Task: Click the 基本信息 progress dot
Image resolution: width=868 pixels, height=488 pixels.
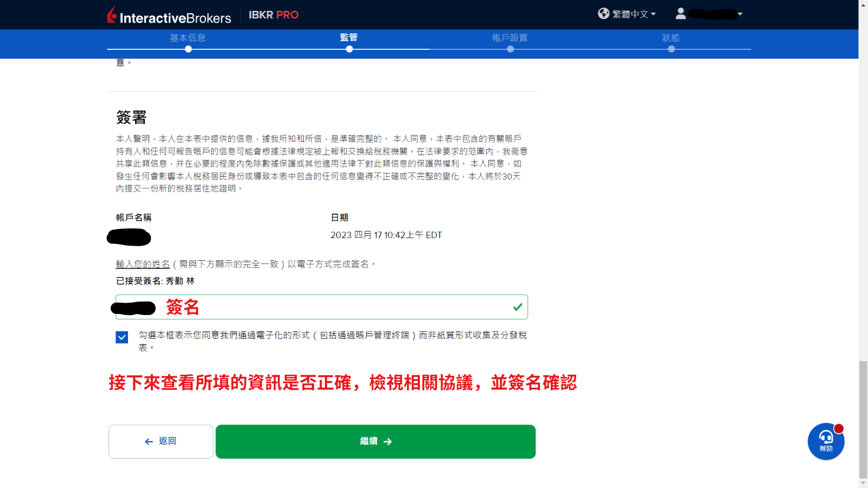Action: click(x=188, y=49)
